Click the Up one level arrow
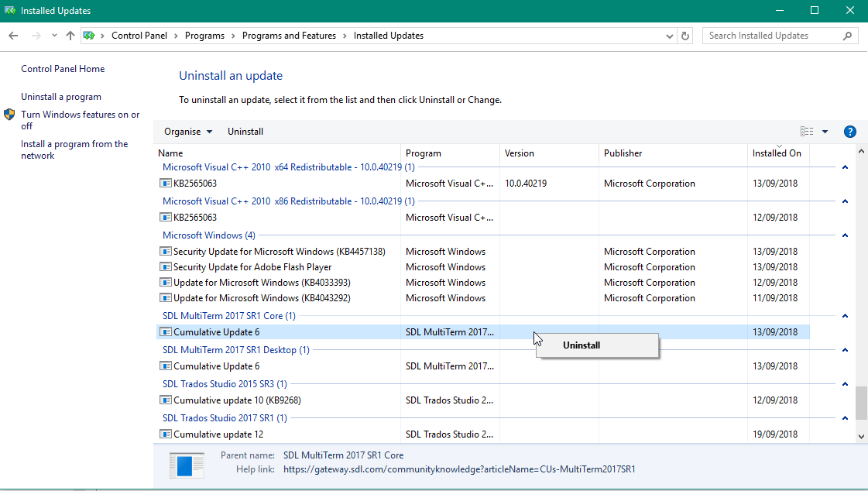Image resolution: width=868 pixels, height=491 pixels. [x=70, y=36]
